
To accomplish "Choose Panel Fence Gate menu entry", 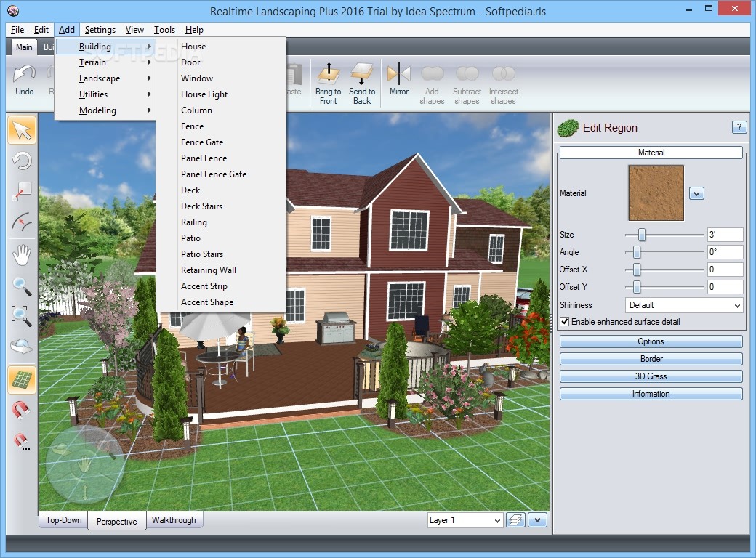I will (x=221, y=174).
